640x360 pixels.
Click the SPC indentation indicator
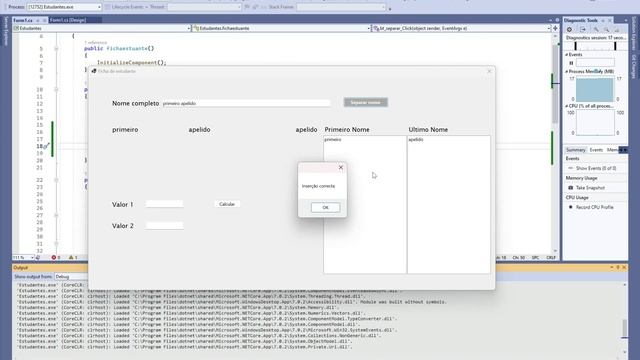click(x=535, y=258)
